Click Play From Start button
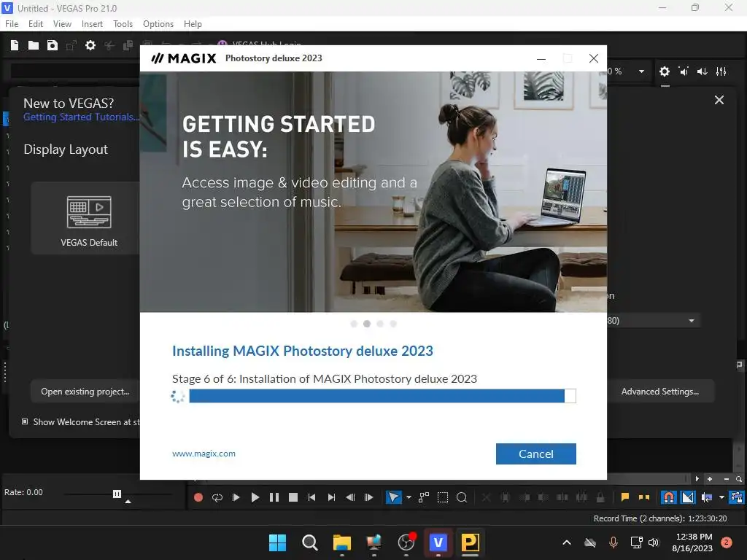The width and height of the screenshot is (747, 560). click(236, 497)
